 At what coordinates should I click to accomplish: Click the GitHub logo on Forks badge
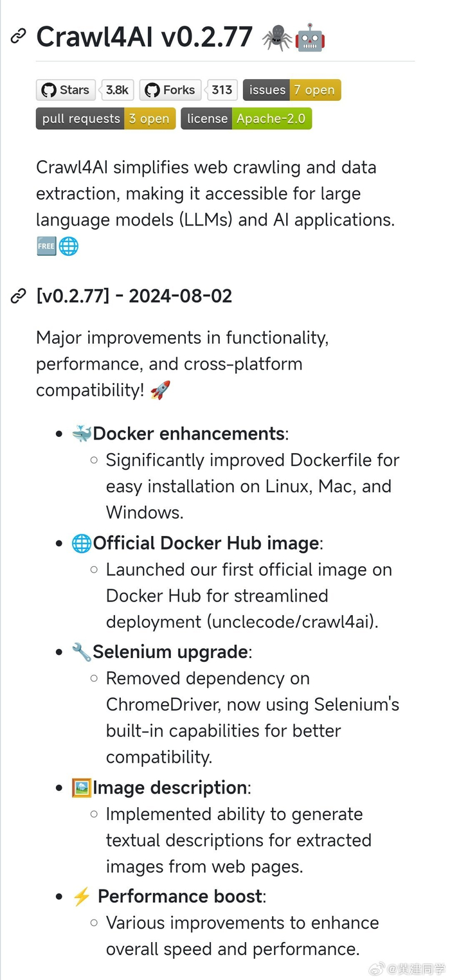152,90
